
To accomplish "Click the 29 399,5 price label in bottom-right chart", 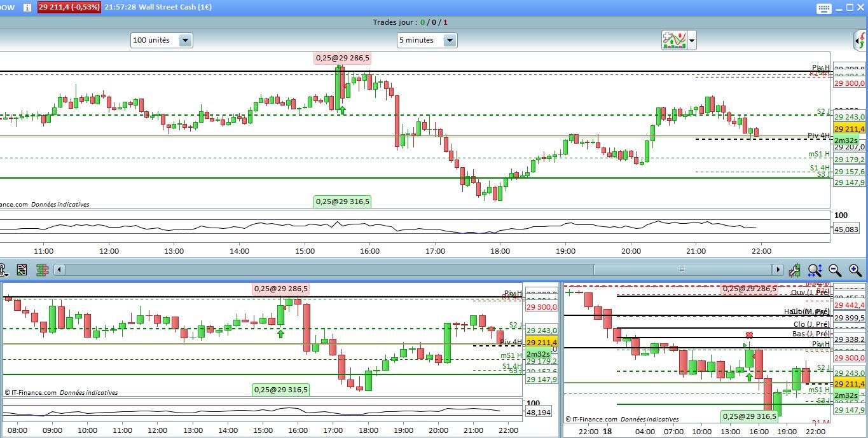I will click(x=850, y=318).
